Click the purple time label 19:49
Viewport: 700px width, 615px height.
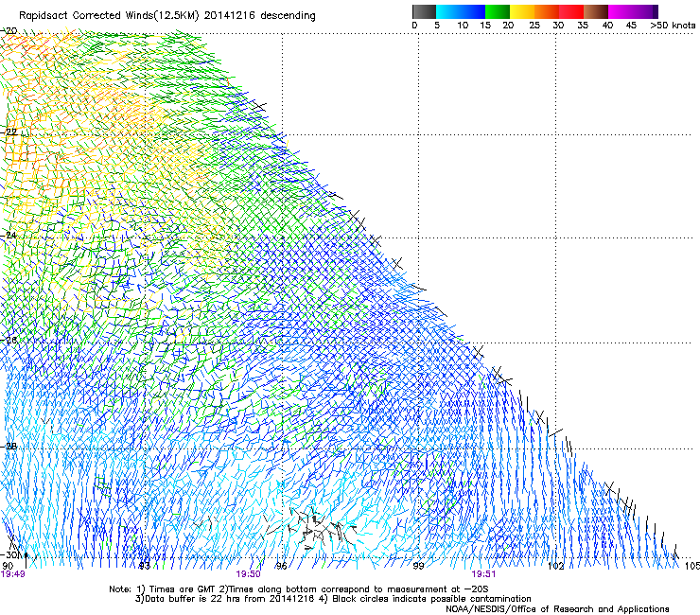(x=13, y=574)
